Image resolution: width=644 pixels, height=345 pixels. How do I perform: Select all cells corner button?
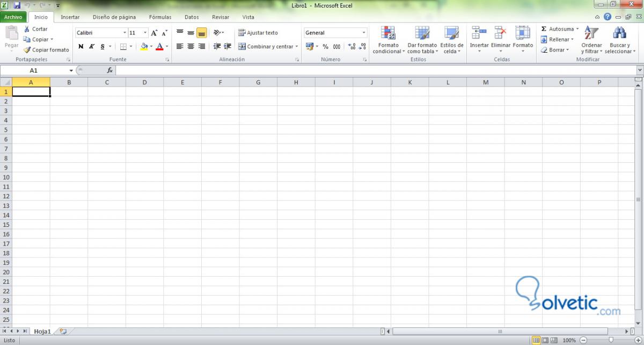click(x=6, y=82)
